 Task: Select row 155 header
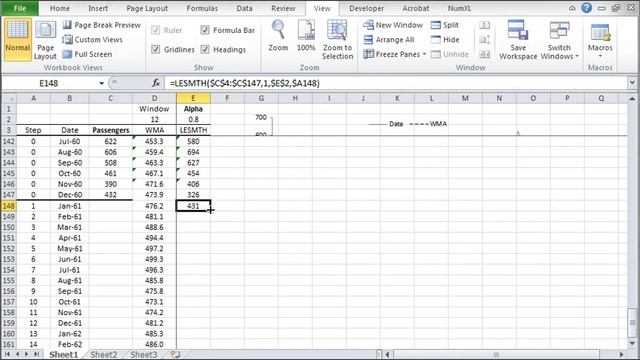pyautogui.click(x=9, y=280)
